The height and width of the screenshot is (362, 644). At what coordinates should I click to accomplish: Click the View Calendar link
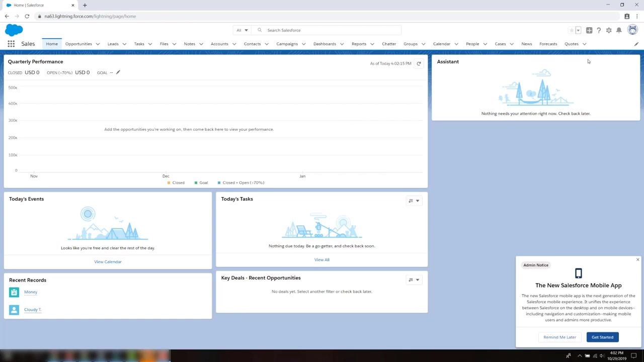coord(108,262)
